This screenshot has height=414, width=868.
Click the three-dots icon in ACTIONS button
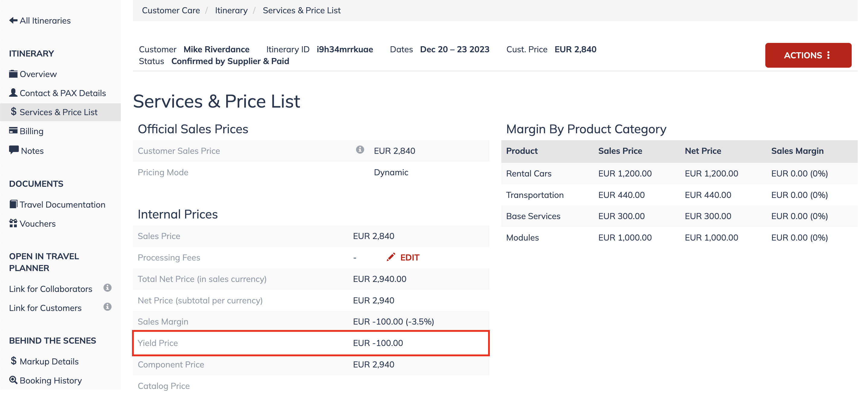coord(828,55)
